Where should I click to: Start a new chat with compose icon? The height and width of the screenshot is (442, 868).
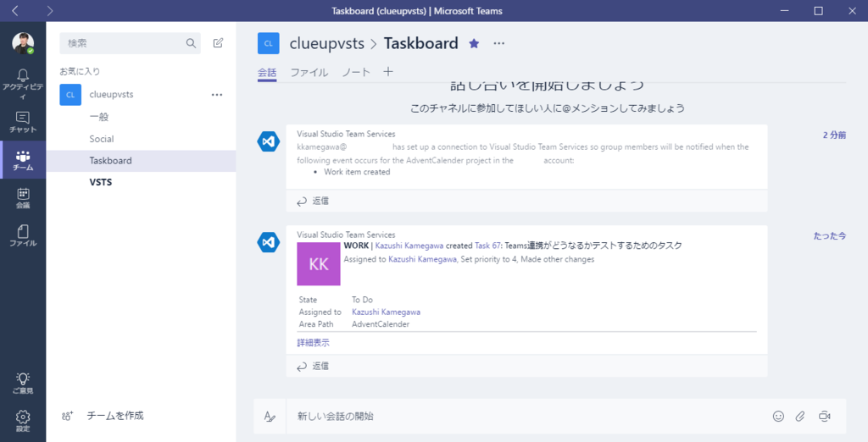click(218, 42)
